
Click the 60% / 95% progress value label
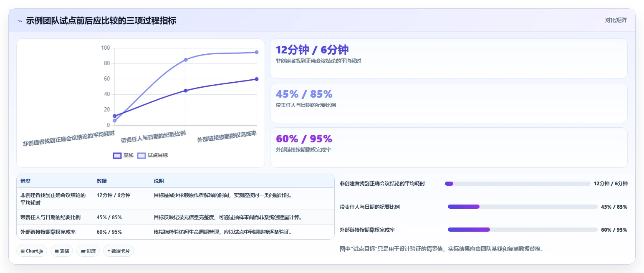[614, 230]
